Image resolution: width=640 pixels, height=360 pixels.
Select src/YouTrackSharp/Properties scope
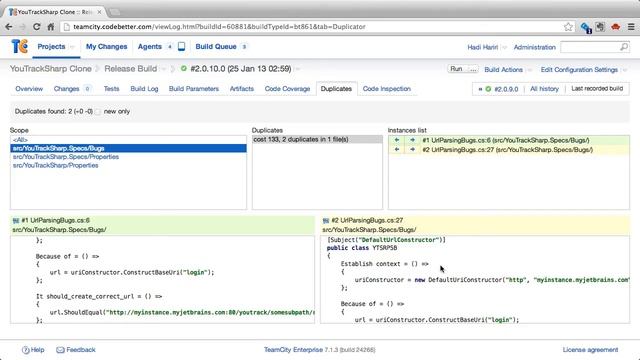coord(128,165)
